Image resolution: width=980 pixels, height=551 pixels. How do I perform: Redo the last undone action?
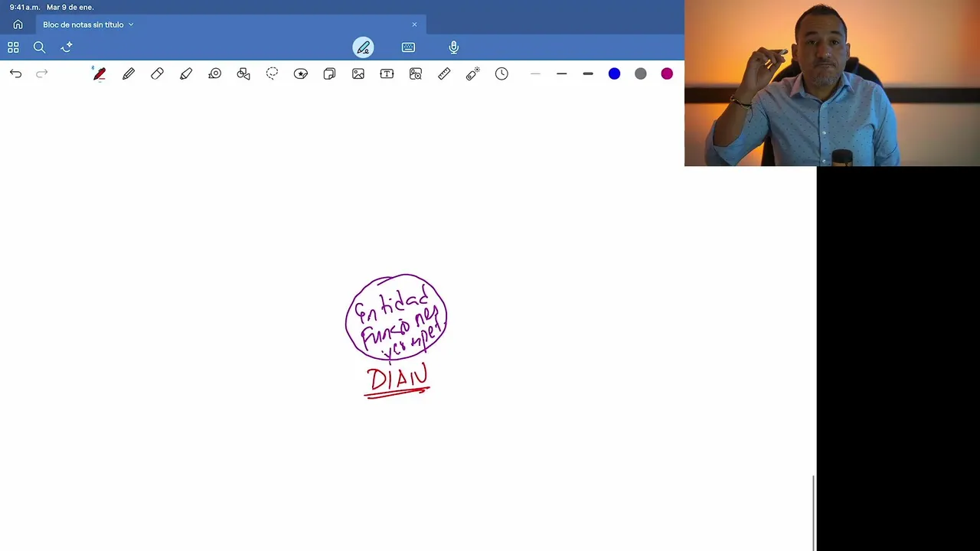(42, 73)
